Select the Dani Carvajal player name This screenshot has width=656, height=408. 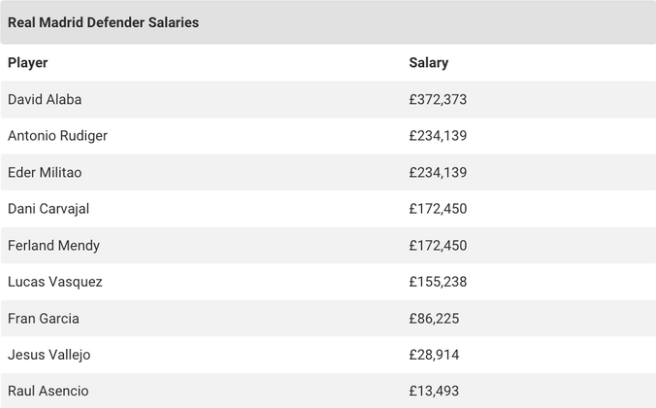click(x=49, y=209)
